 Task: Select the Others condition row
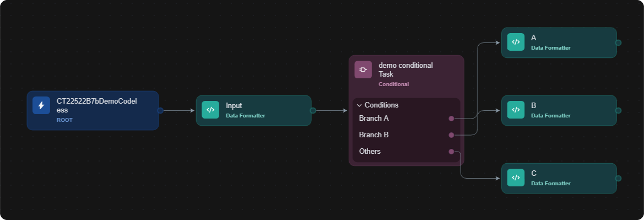coord(406,151)
